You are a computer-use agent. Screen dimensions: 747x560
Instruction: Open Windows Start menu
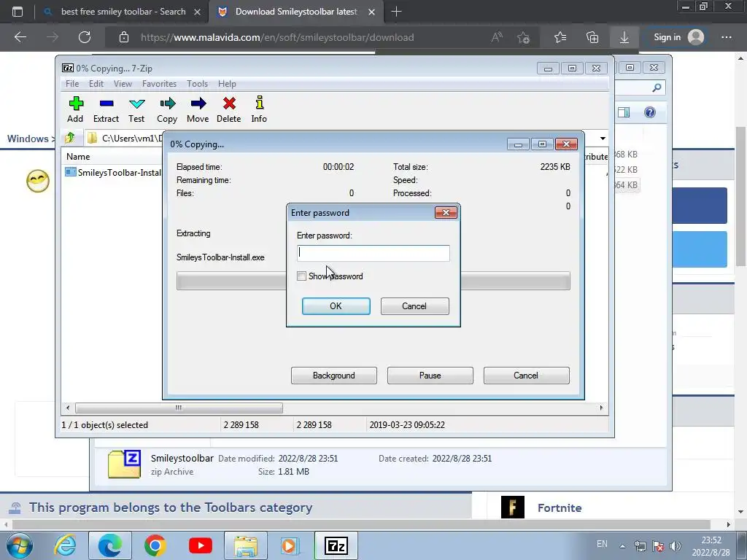point(20,545)
